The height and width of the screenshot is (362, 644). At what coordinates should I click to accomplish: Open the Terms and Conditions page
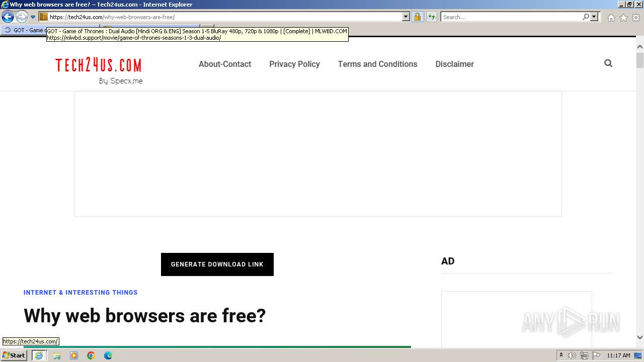point(377,64)
